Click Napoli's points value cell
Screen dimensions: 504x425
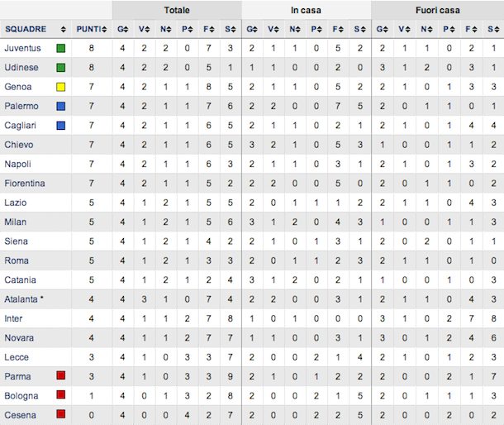click(92, 164)
